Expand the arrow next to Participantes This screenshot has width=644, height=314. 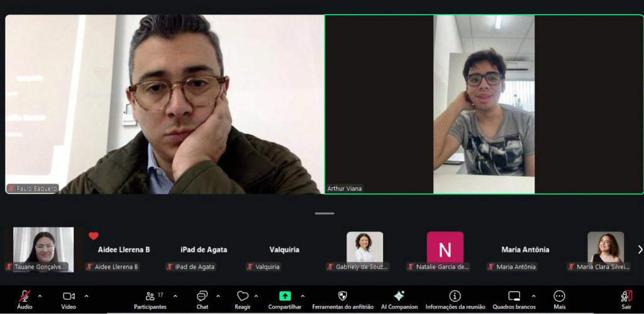[175, 296]
